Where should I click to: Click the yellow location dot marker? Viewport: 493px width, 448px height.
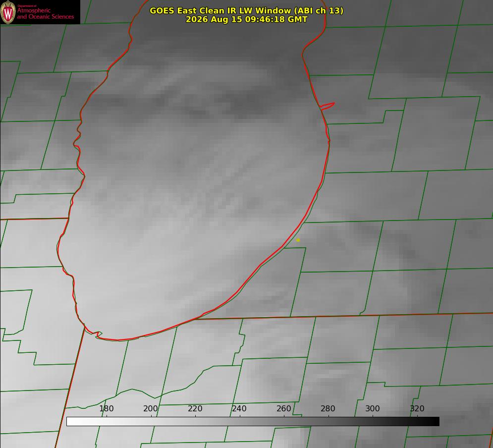pos(298,240)
